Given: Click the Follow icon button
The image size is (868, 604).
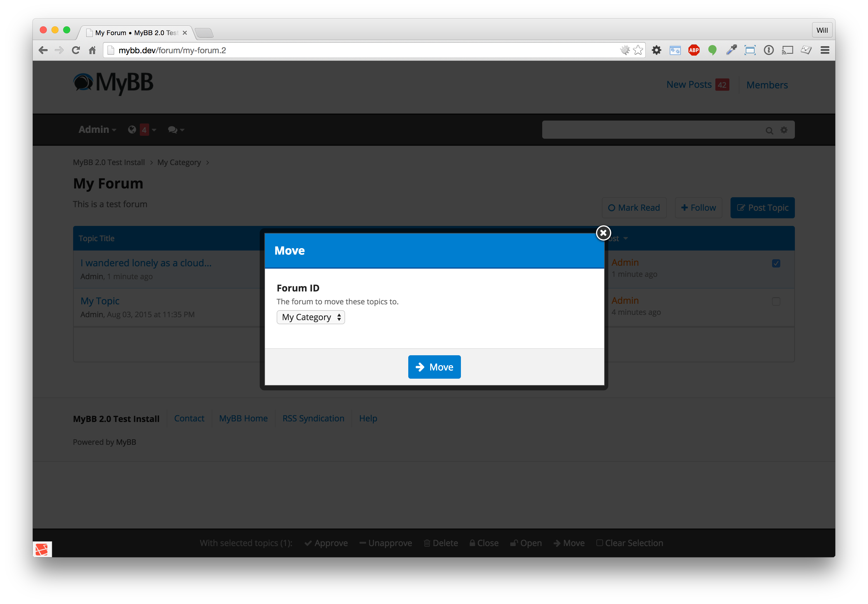Looking at the screenshot, I should 698,207.
